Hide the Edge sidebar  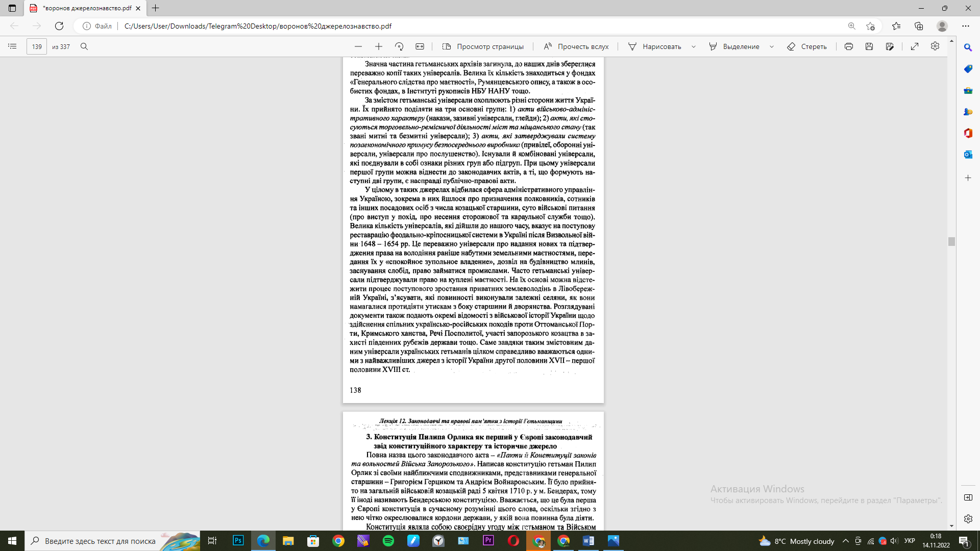click(x=968, y=497)
